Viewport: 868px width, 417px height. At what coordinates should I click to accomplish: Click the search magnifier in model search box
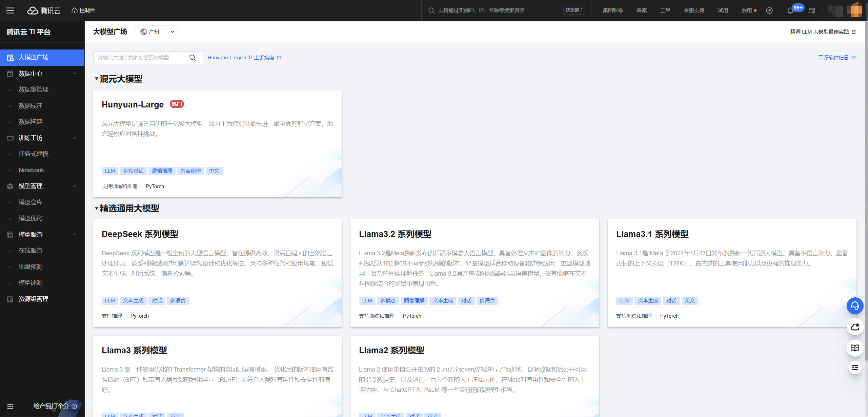click(x=193, y=58)
